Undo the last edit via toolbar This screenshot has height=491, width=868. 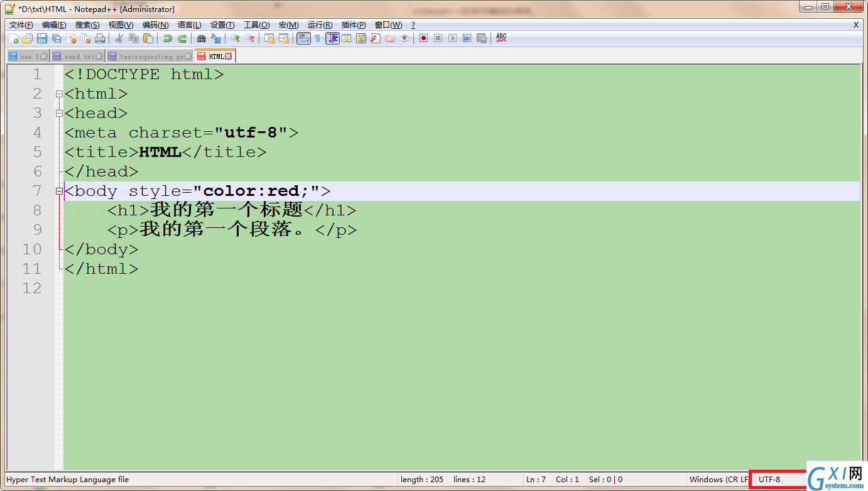coord(168,38)
